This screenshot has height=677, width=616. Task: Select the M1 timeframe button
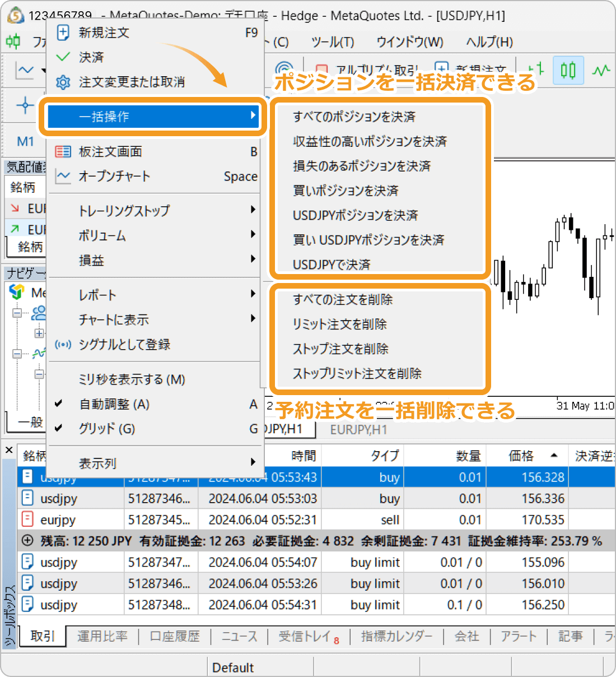click(25, 141)
